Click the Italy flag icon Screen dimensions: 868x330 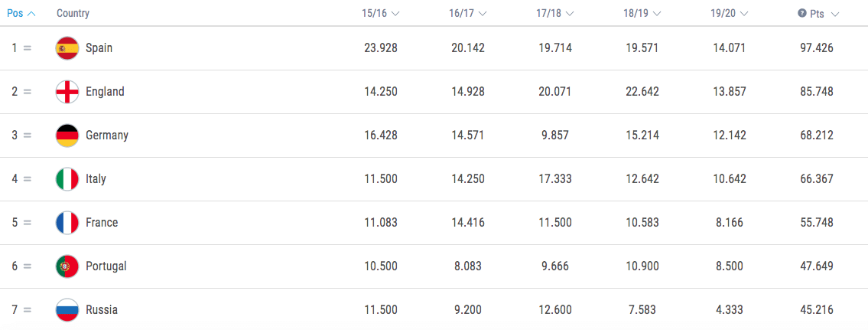pos(67,179)
